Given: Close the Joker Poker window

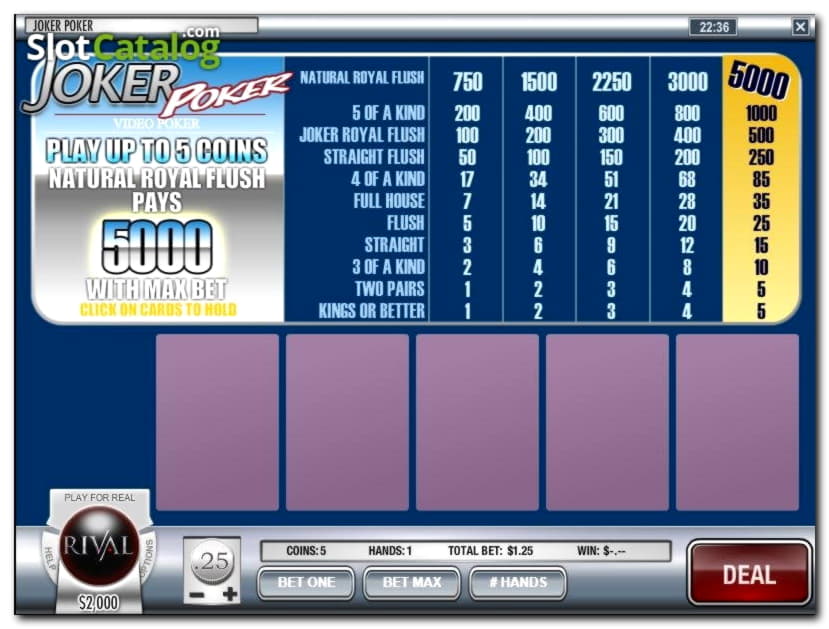Looking at the screenshot, I should (800, 26).
